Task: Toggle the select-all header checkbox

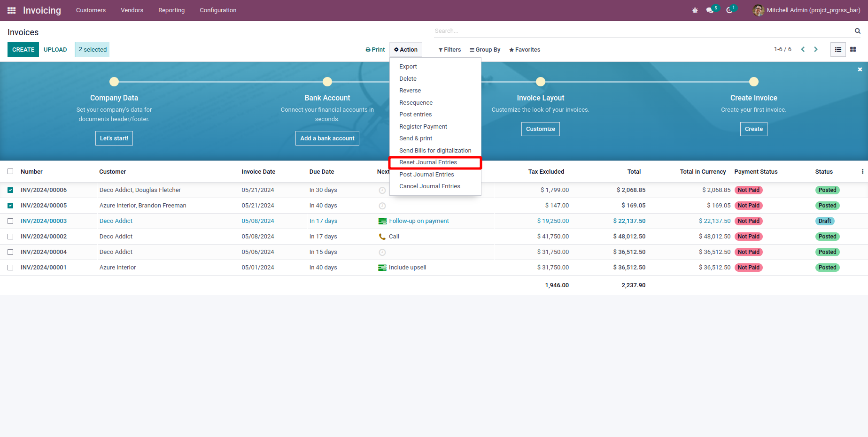Action: point(10,172)
